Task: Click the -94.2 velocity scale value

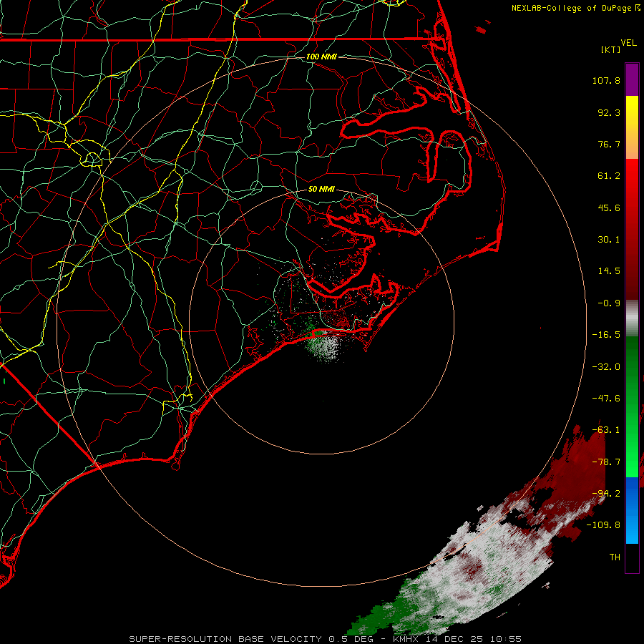Action: point(606,494)
